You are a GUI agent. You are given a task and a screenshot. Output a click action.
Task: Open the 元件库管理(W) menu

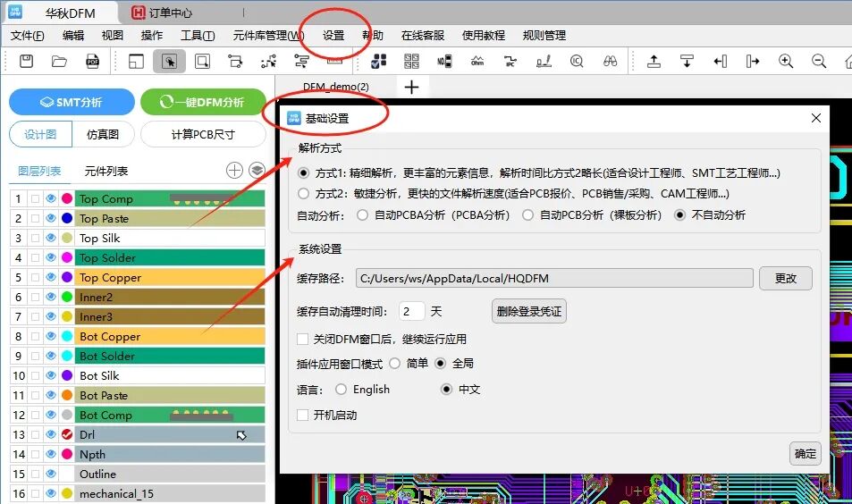point(268,36)
